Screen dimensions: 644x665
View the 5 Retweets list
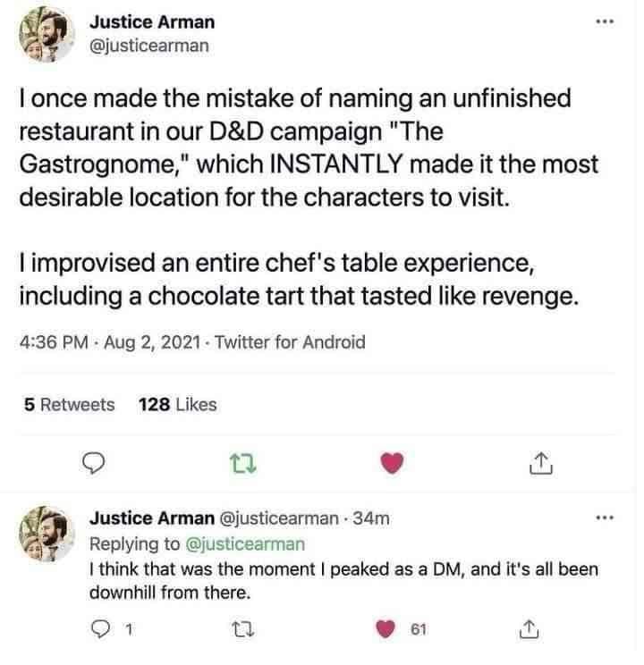[70, 404]
